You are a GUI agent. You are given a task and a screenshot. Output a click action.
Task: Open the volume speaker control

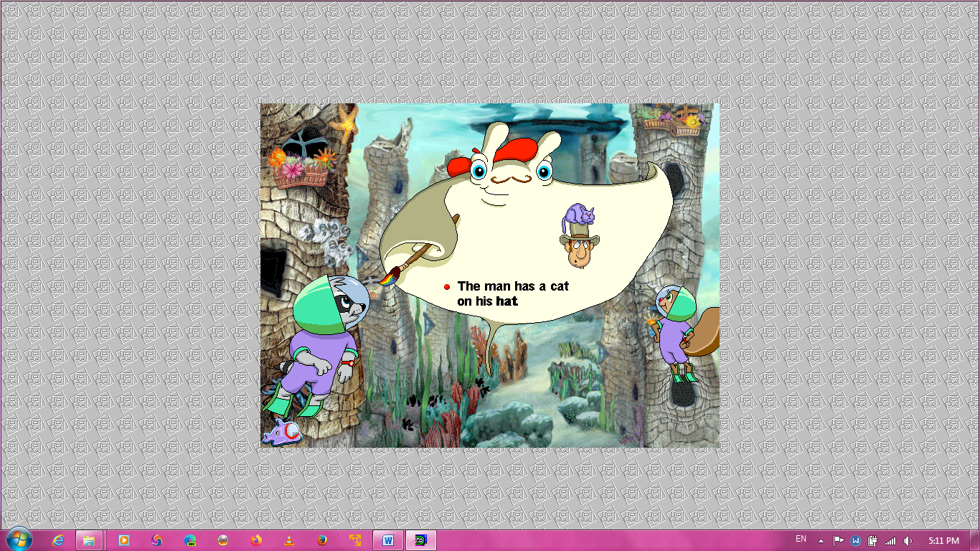tap(908, 540)
